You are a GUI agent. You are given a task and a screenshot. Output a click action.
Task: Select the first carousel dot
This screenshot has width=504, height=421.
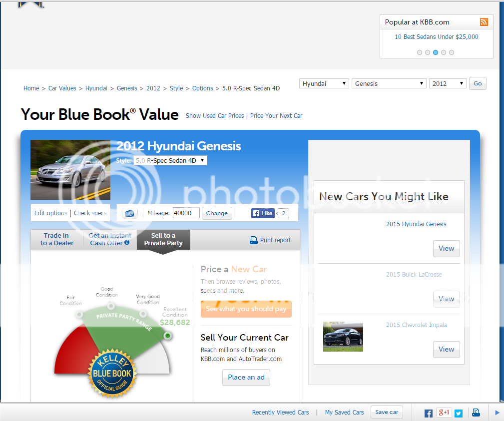click(420, 52)
